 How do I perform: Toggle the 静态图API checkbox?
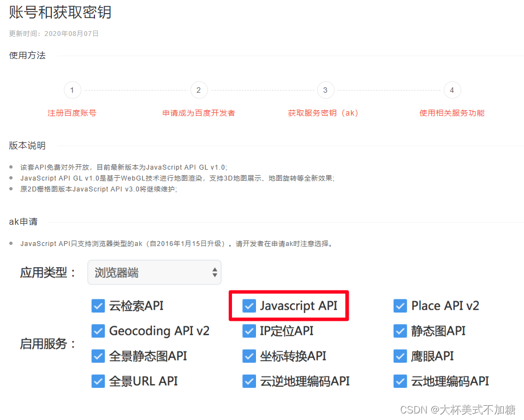pyautogui.click(x=400, y=331)
